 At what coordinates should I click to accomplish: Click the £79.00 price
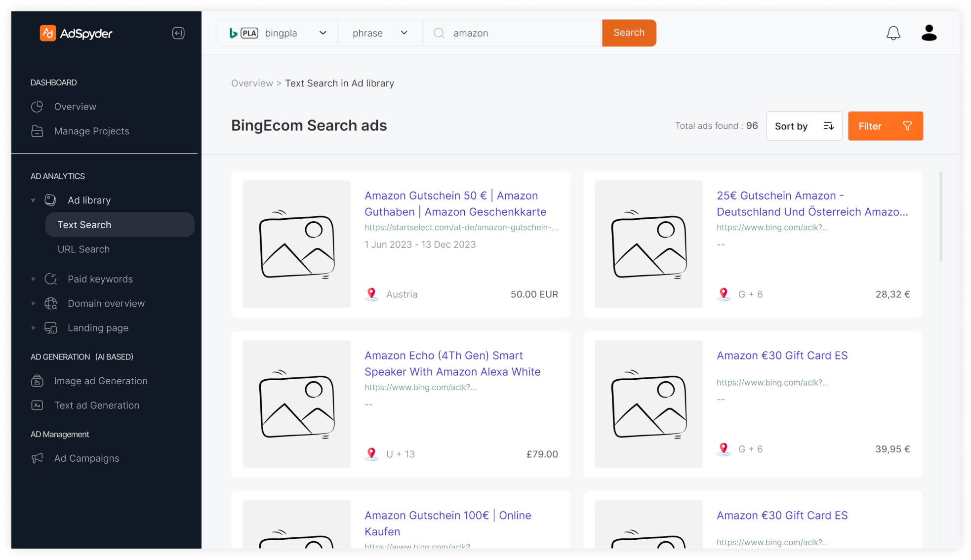point(542,454)
